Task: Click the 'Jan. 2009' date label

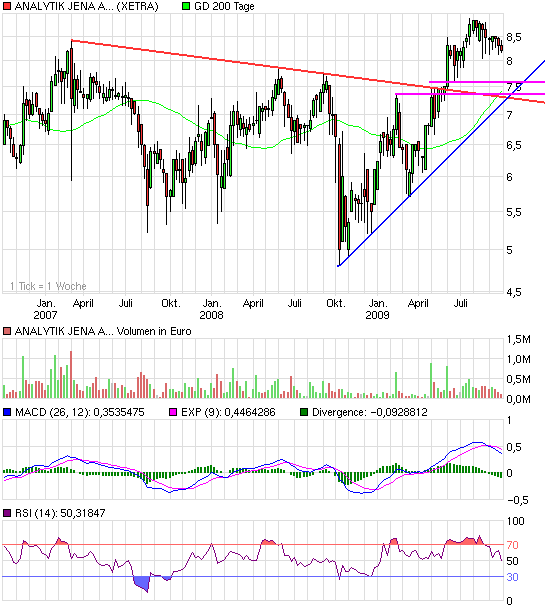Action: tap(378, 309)
